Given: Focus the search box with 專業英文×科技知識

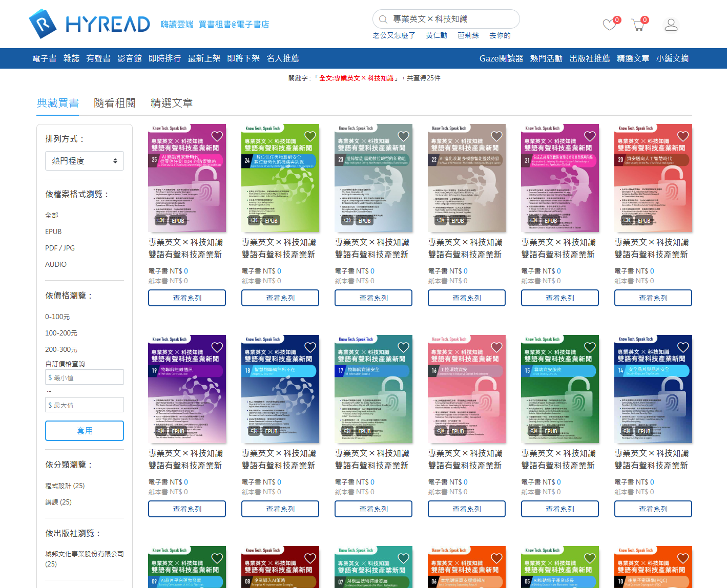Looking at the screenshot, I should pyautogui.click(x=446, y=19).
